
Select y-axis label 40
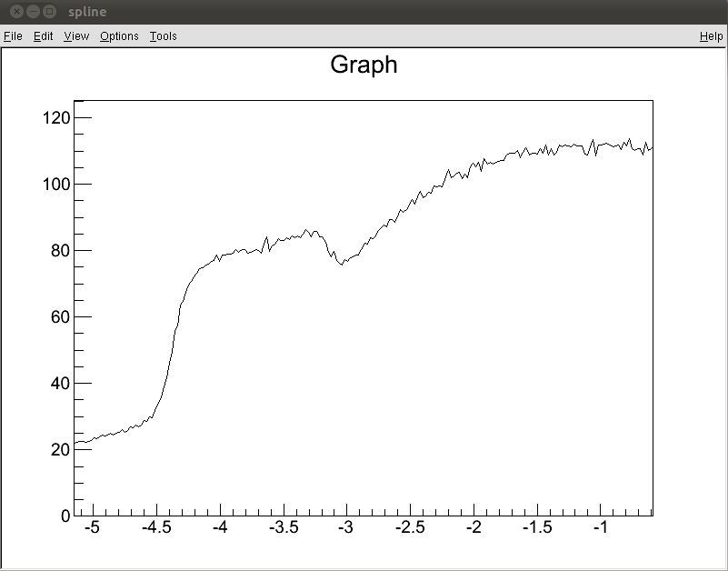(60, 384)
